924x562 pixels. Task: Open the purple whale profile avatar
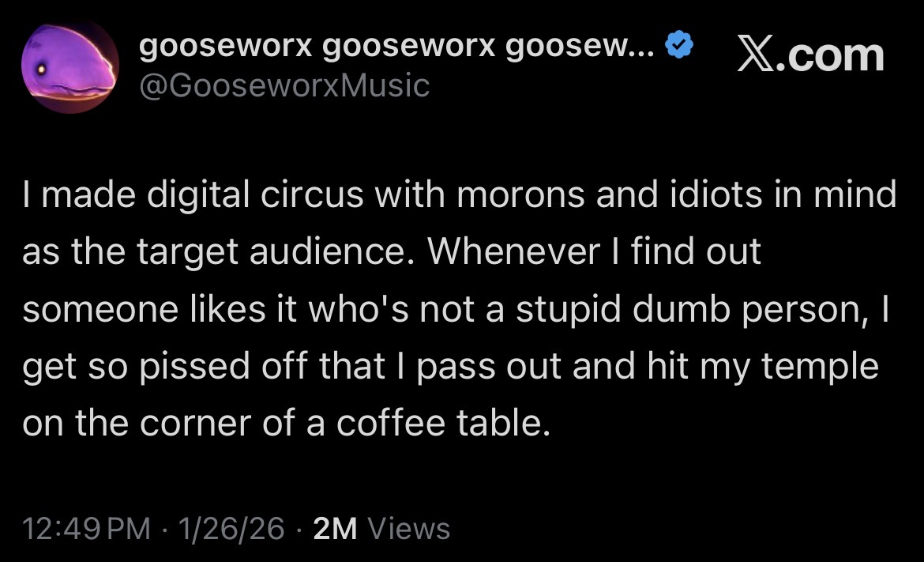(x=70, y=65)
